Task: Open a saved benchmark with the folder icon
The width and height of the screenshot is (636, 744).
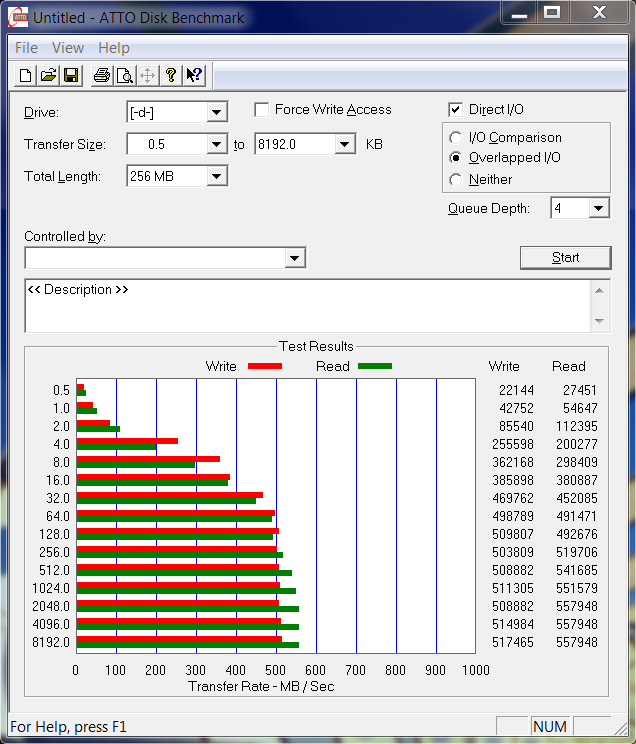Action: (48, 76)
